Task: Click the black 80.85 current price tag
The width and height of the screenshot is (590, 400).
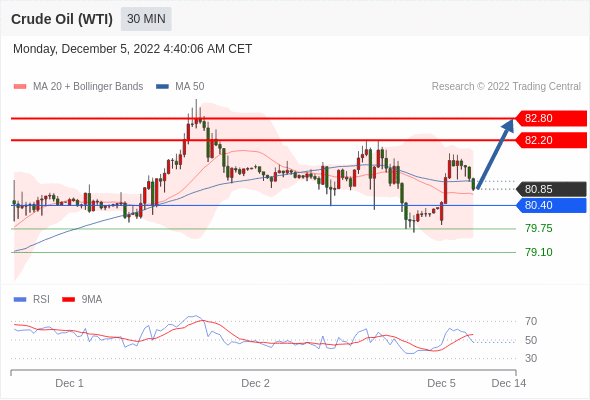Action: (551, 189)
